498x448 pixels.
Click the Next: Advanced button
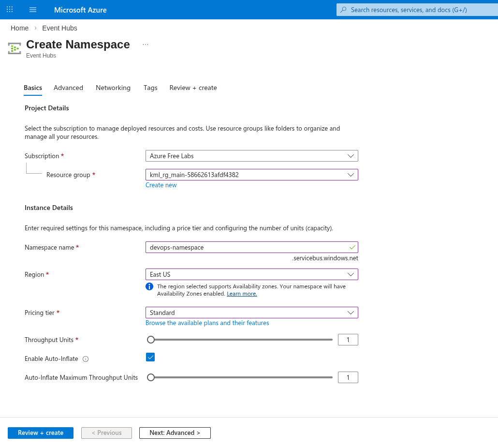pyautogui.click(x=175, y=433)
